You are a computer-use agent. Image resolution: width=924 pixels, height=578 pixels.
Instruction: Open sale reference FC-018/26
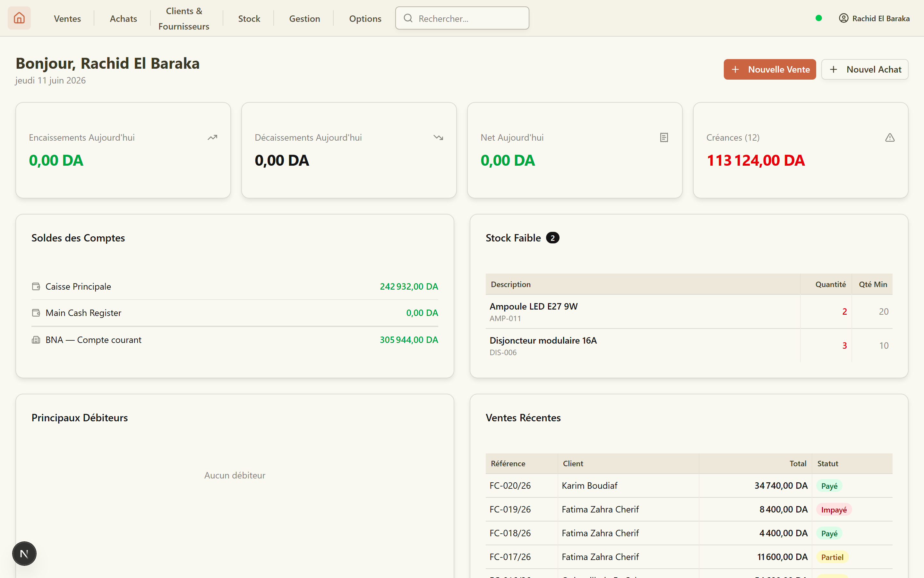click(510, 533)
